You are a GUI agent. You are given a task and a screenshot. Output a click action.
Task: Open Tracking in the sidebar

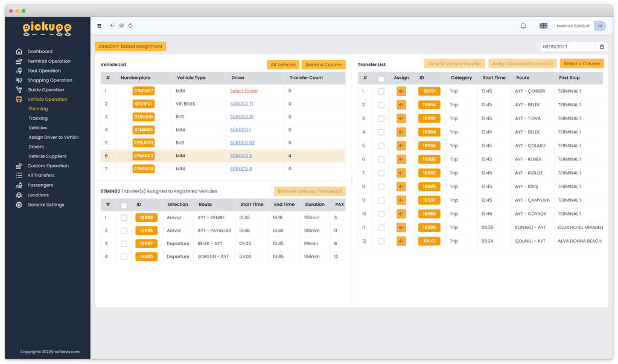click(38, 118)
